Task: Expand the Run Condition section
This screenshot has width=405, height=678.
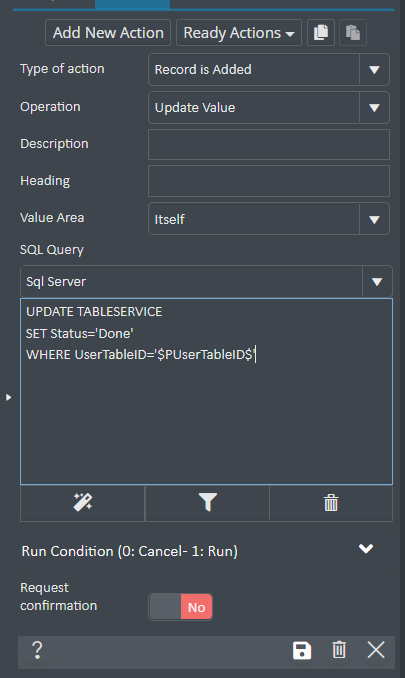Action: [x=366, y=549]
